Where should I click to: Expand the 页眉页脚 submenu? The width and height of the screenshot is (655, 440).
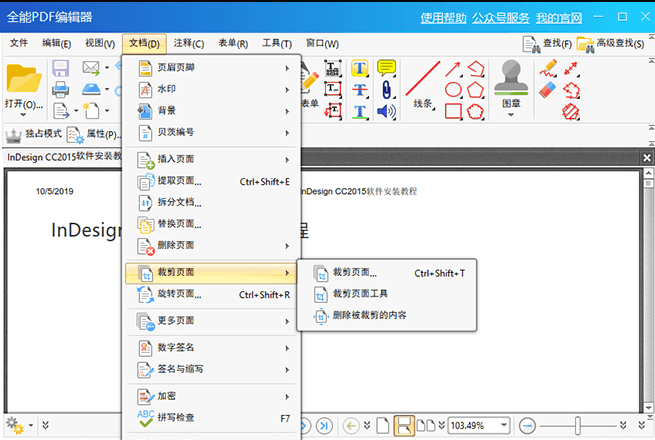213,68
